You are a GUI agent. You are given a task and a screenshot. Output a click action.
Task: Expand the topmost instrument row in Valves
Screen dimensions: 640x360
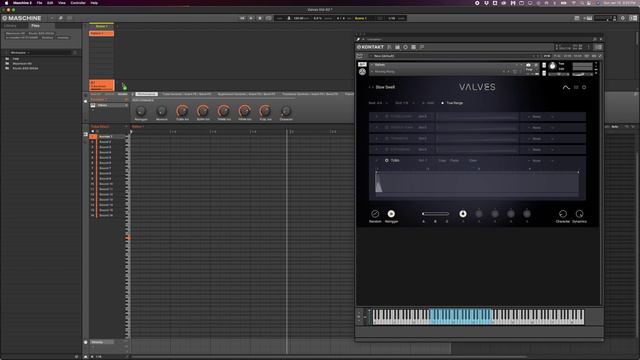click(376, 116)
